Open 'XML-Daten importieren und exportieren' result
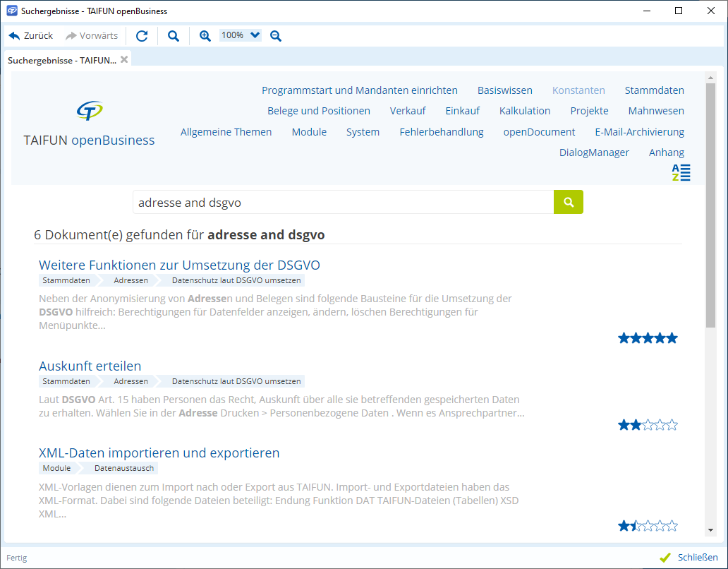728x569 pixels. (159, 453)
